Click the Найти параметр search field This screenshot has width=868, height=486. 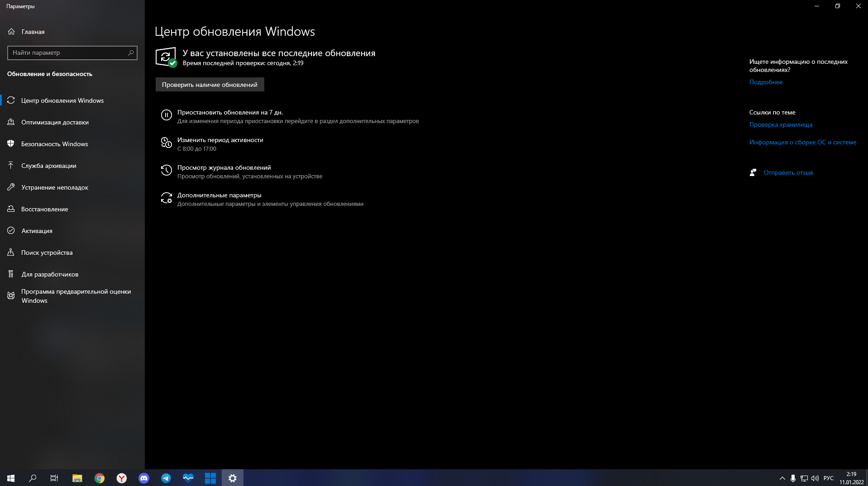coord(72,52)
